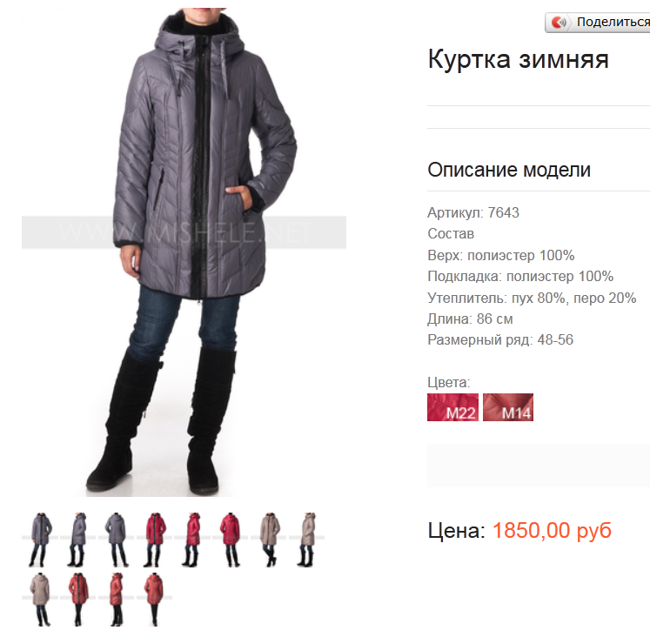Select coral jacket back-view thumbnail, second row

[x=154, y=600]
